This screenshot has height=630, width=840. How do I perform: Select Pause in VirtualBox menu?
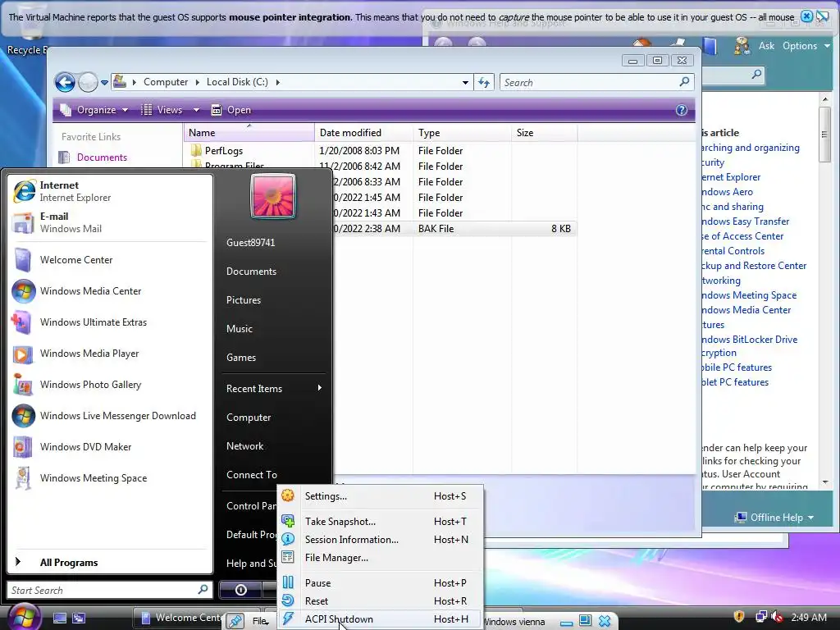pyautogui.click(x=381, y=583)
